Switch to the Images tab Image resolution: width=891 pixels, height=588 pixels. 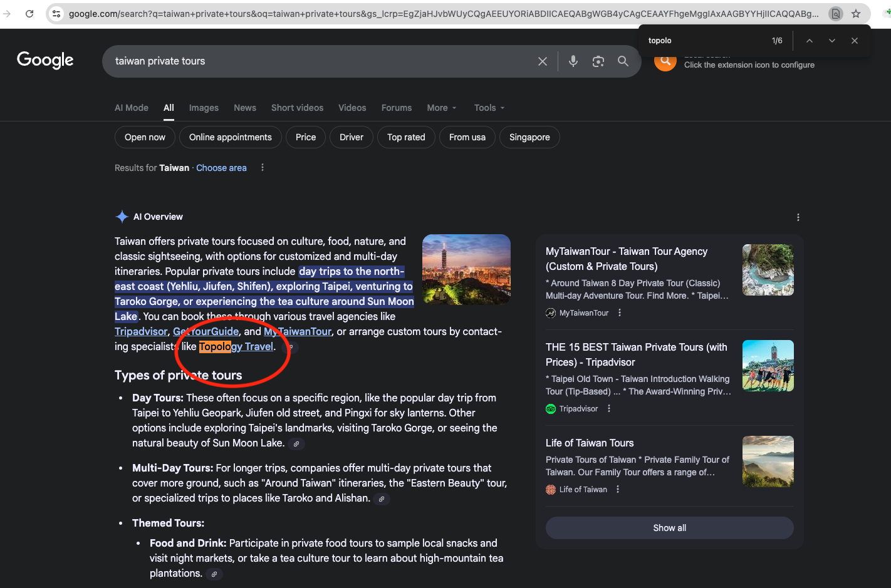[x=204, y=108]
